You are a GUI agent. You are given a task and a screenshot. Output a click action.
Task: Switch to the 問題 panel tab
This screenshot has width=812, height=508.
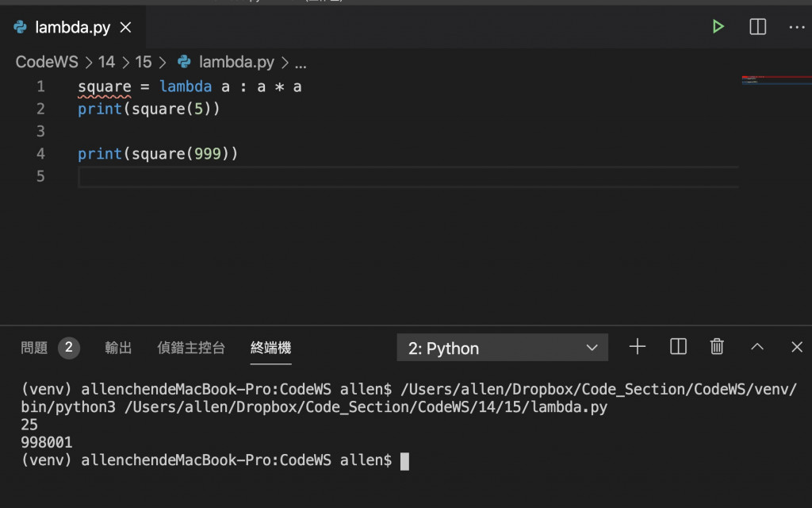pos(34,348)
